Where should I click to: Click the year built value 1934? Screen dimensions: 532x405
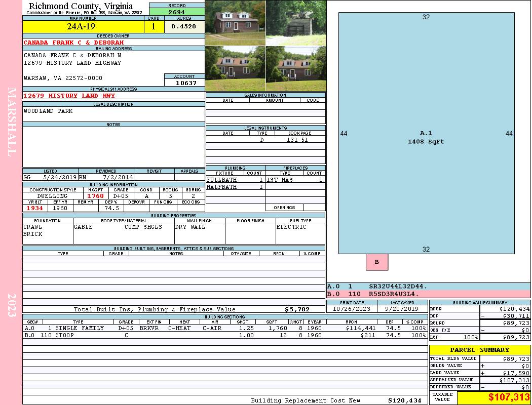[35, 208]
